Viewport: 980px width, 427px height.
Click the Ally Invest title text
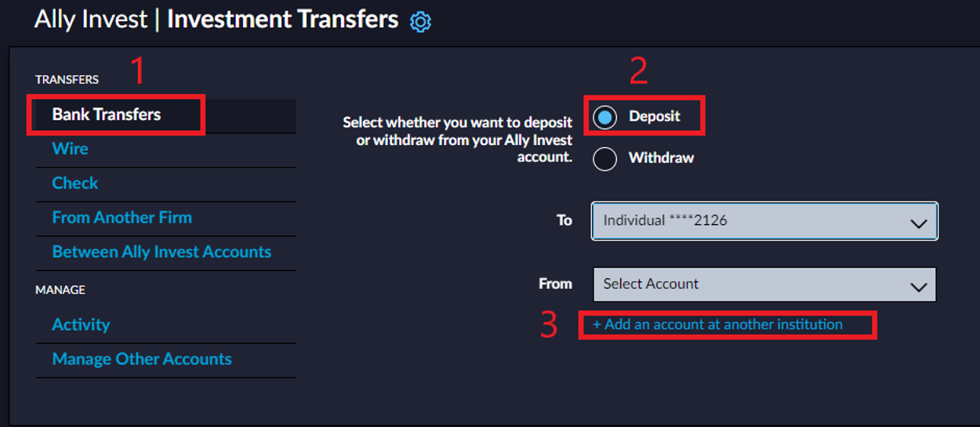pyautogui.click(x=91, y=20)
